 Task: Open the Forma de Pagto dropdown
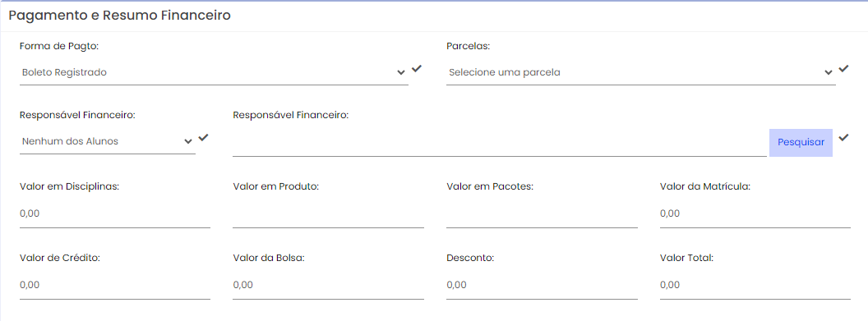tap(214, 72)
